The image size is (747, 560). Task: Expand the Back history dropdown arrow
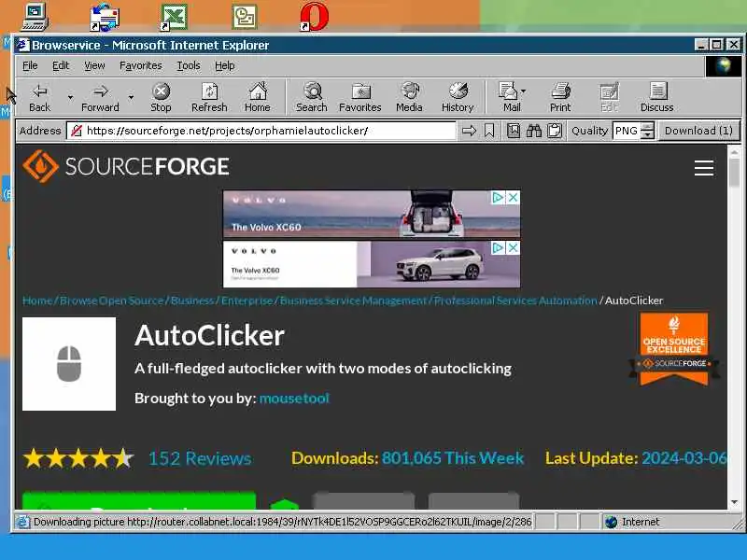[70, 98]
